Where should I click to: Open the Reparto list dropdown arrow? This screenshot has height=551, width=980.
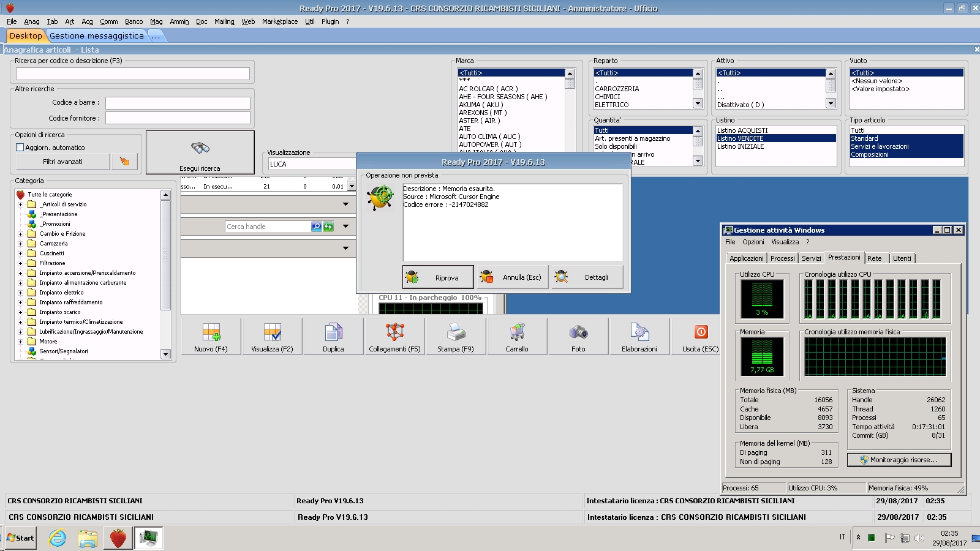[x=698, y=103]
